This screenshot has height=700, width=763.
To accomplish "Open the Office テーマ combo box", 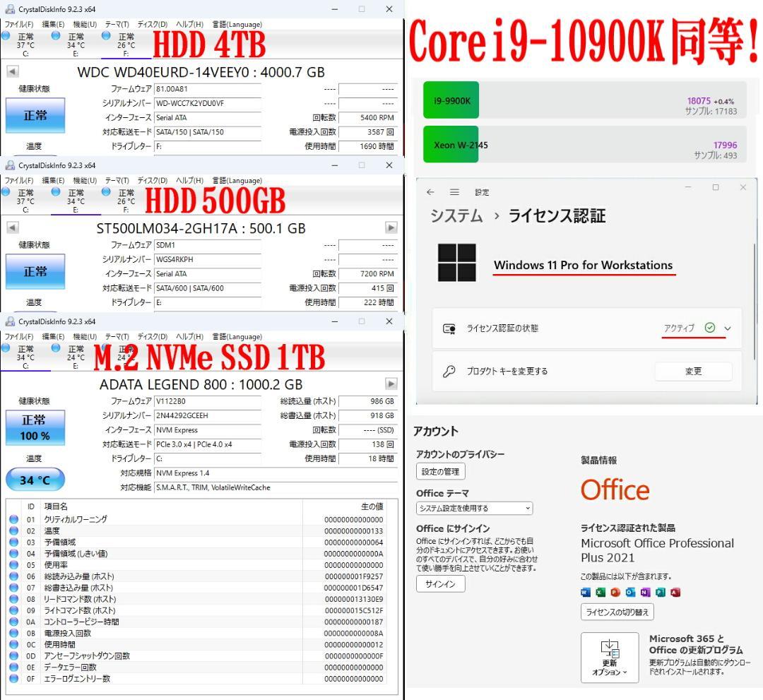I will pyautogui.click(x=475, y=509).
